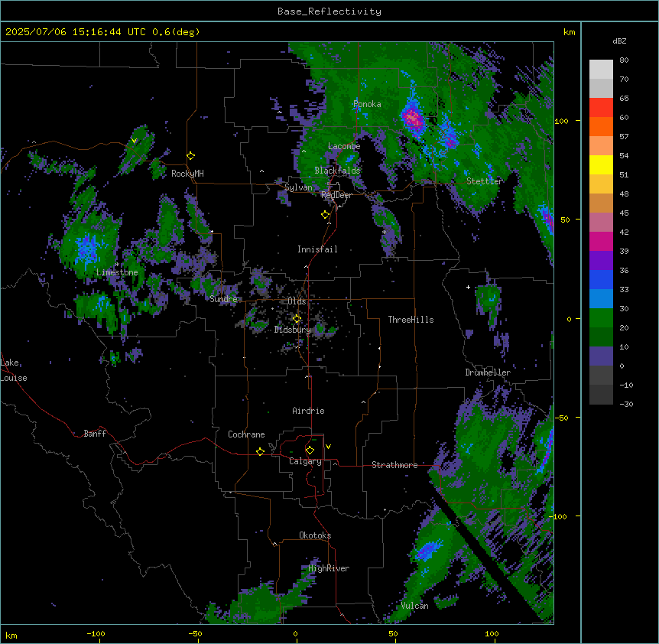Click the Sundre label
Screen dimensions: 659x644
click(223, 299)
